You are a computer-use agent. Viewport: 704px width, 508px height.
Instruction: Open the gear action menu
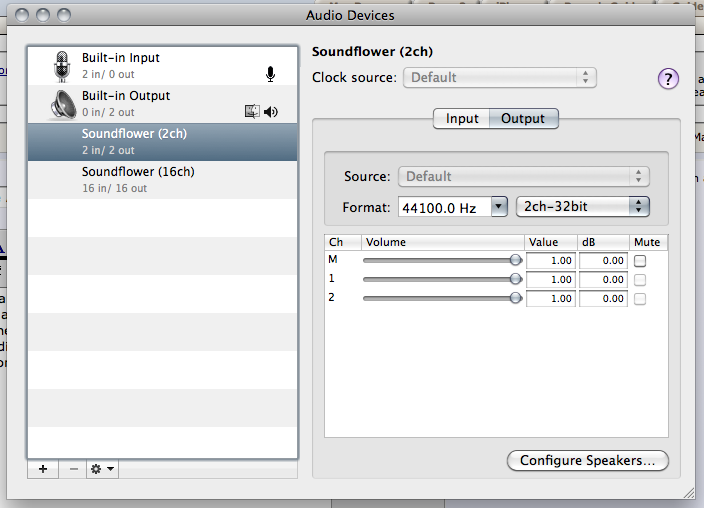[x=102, y=469]
